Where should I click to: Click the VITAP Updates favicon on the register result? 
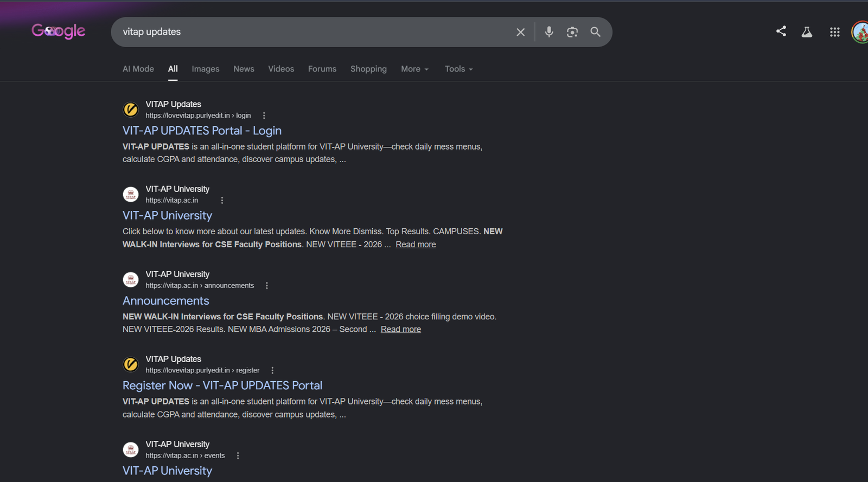[131, 364]
